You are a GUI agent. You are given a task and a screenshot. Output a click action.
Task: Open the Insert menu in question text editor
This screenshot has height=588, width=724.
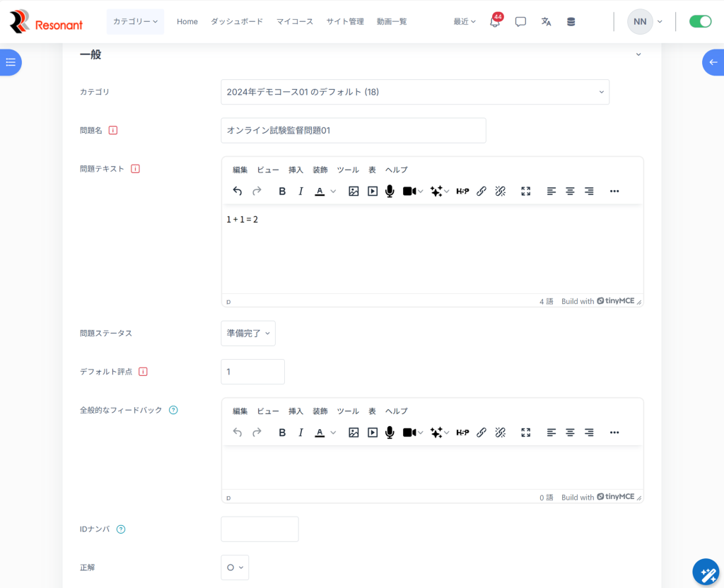click(x=296, y=170)
